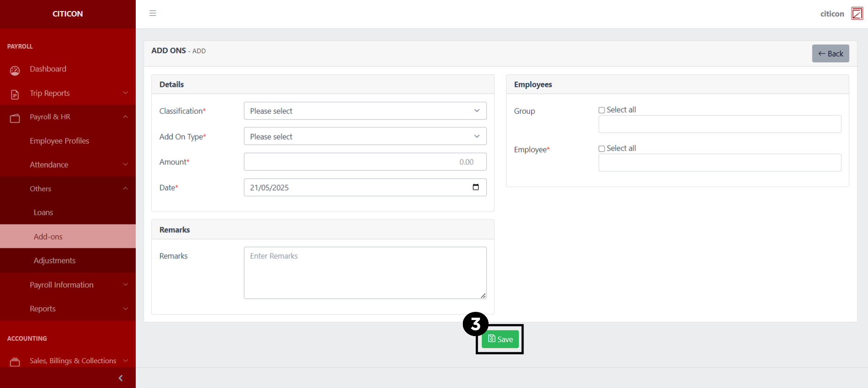The width and height of the screenshot is (868, 388).
Task: Collapse sidebar using left chevron icon
Action: 121,378
